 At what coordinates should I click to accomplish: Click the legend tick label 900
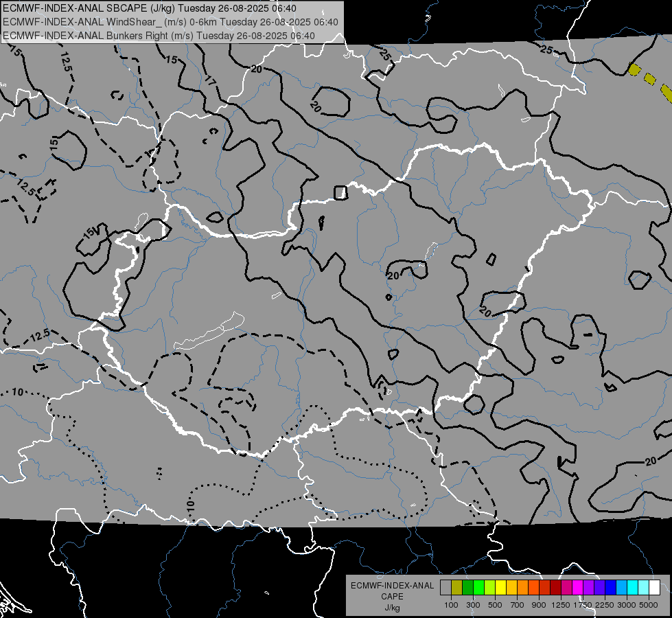click(x=539, y=605)
